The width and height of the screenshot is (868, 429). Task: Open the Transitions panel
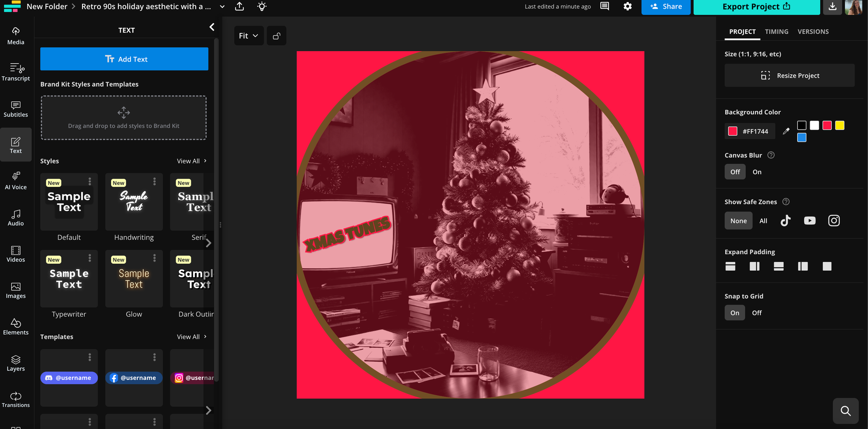[x=16, y=399]
